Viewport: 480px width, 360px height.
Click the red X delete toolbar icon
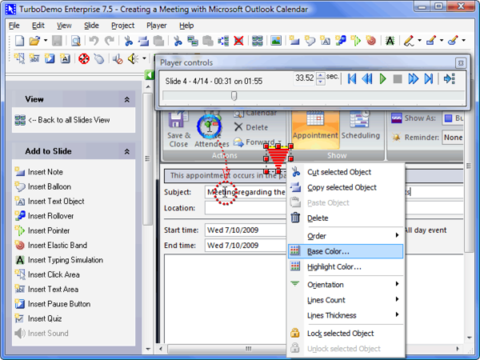[x=239, y=41]
